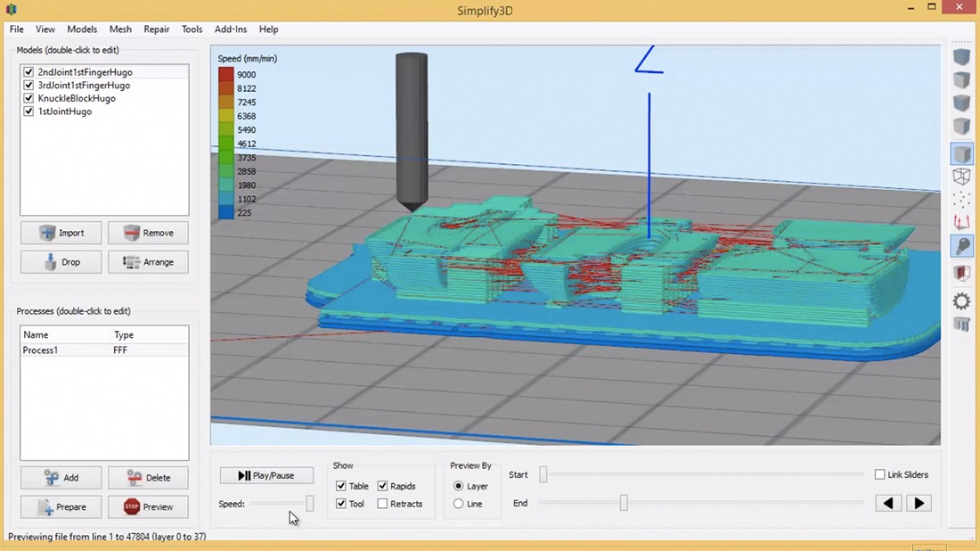Click the End layer slider handle
This screenshot has width=980, height=551.
tap(624, 503)
